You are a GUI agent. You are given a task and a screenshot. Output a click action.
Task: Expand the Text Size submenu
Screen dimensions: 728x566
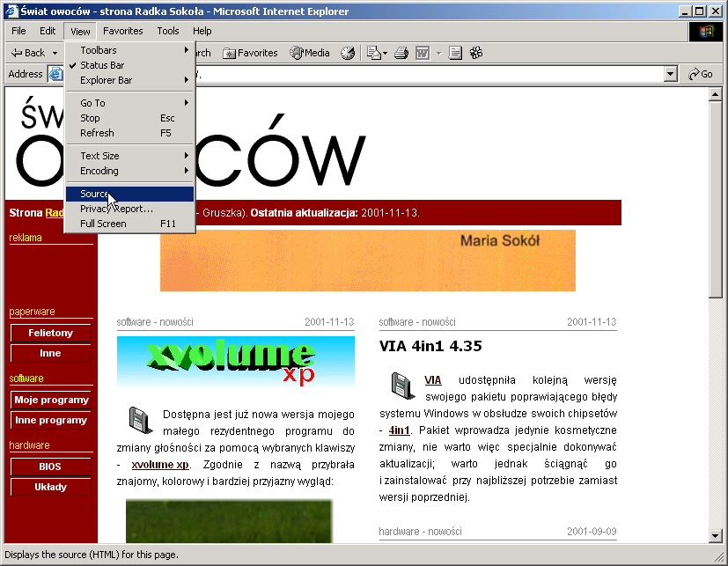click(x=130, y=156)
